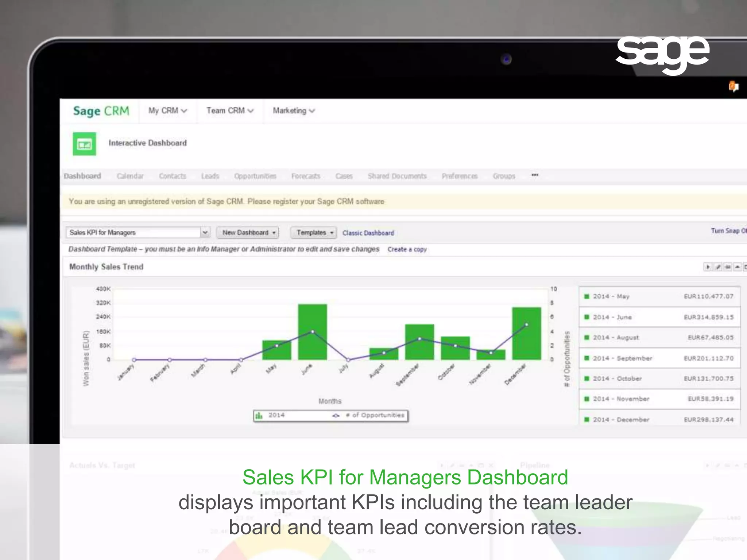Screen dimensions: 747x560
Task: Open the Marketing dropdown menu
Action: 294,110
